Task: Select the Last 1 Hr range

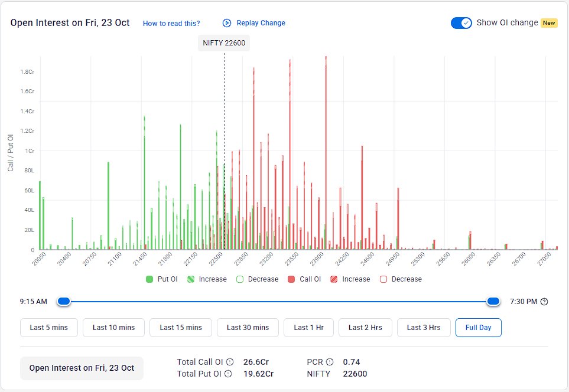Action: tap(309, 328)
